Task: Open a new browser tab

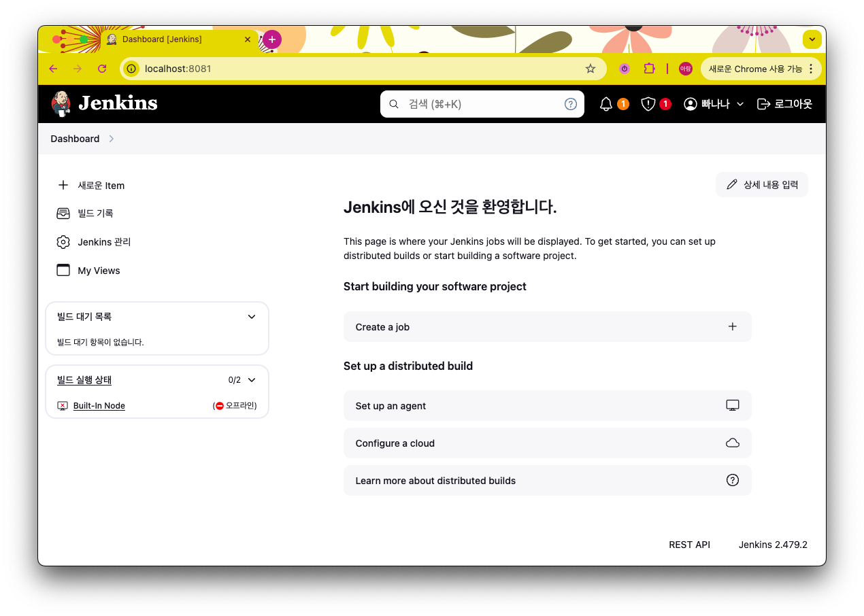Action: coord(272,39)
